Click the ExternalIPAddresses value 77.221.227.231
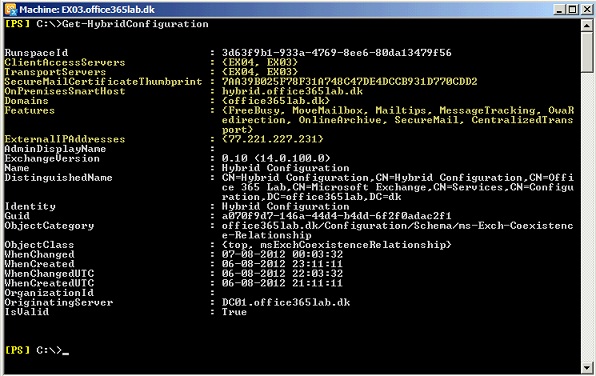596x376 pixels. (x=273, y=139)
